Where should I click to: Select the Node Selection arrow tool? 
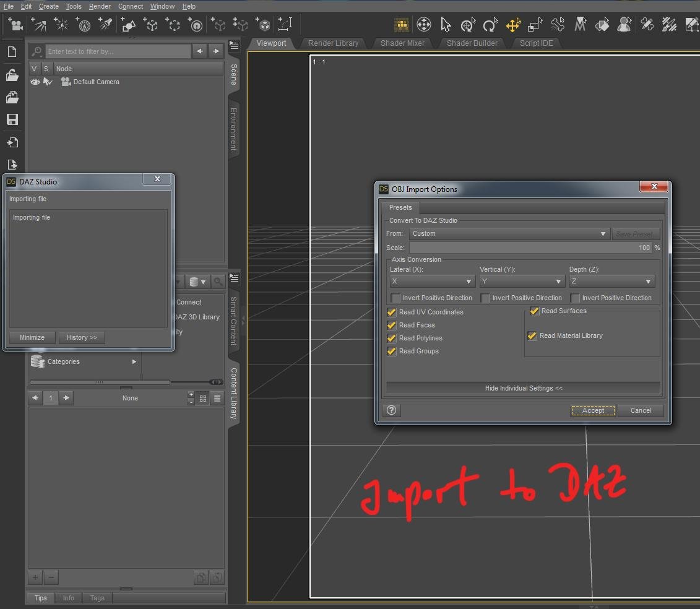(445, 25)
